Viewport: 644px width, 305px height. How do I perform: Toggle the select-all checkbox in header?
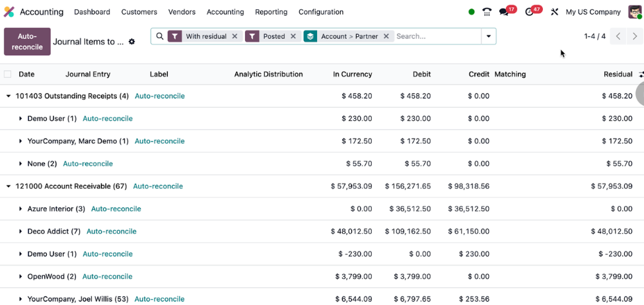click(x=7, y=75)
